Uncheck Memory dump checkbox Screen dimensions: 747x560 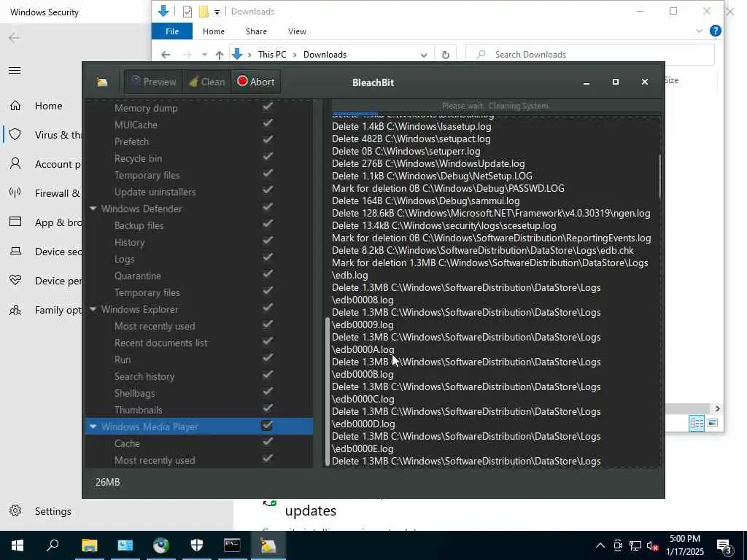(x=268, y=106)
